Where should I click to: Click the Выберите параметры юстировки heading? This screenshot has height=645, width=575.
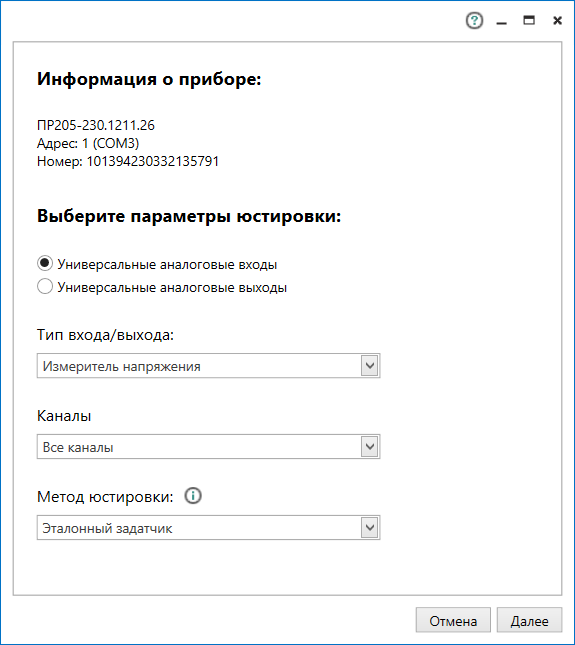click(189, 216)
